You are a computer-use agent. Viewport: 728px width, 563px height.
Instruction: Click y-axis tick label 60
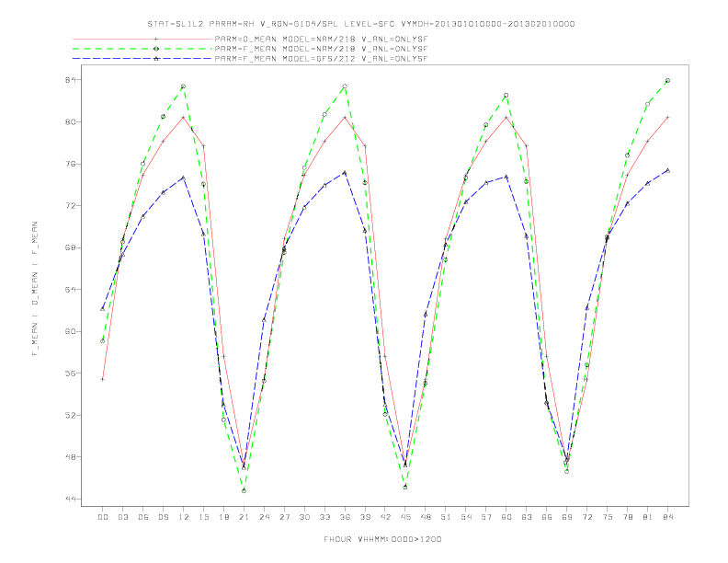click(71, 331)
